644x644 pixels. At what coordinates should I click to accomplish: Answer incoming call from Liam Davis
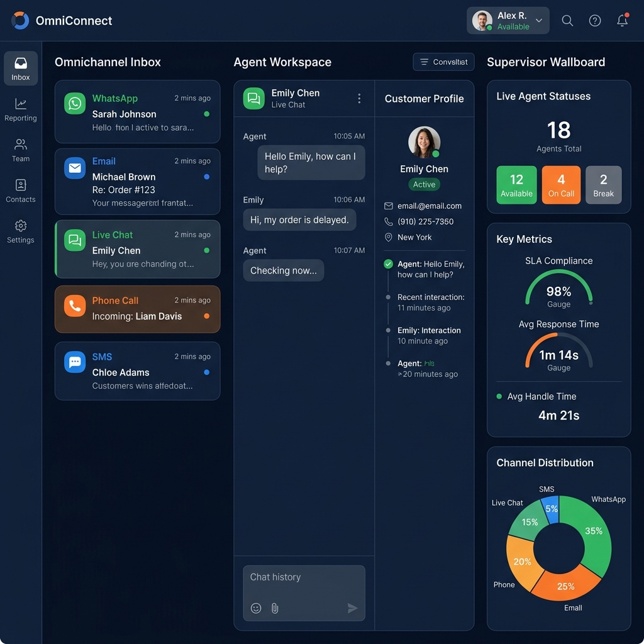point(137,309)
